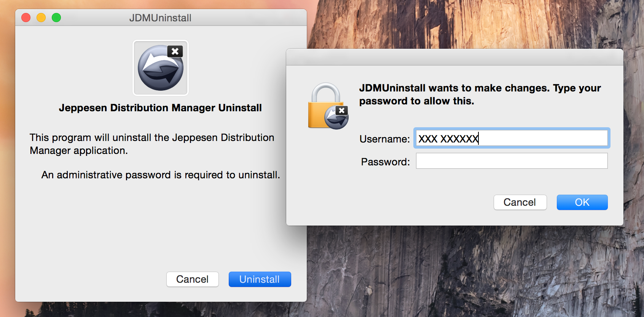Minimize JDMUninstall using the yellow button

41,18
